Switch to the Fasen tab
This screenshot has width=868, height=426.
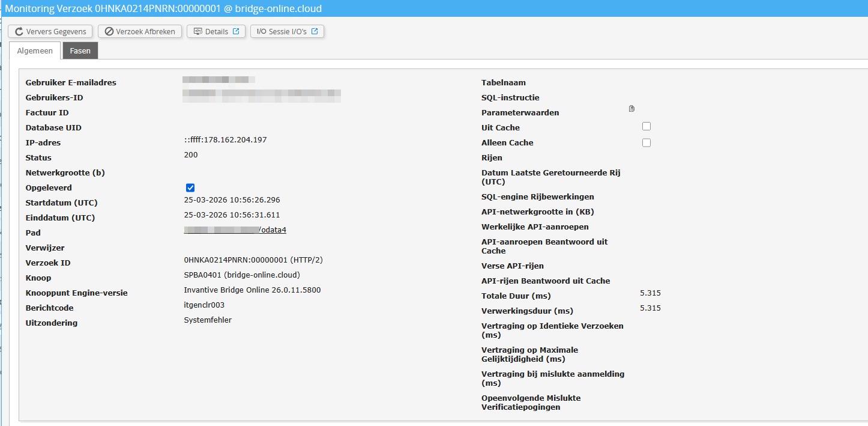click(80, 51)
